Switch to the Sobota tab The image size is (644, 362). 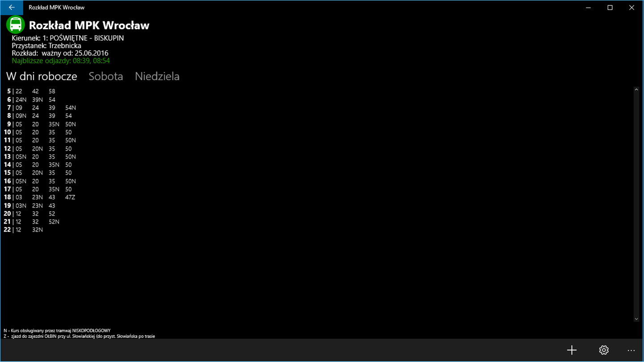(x=106, y=76)
